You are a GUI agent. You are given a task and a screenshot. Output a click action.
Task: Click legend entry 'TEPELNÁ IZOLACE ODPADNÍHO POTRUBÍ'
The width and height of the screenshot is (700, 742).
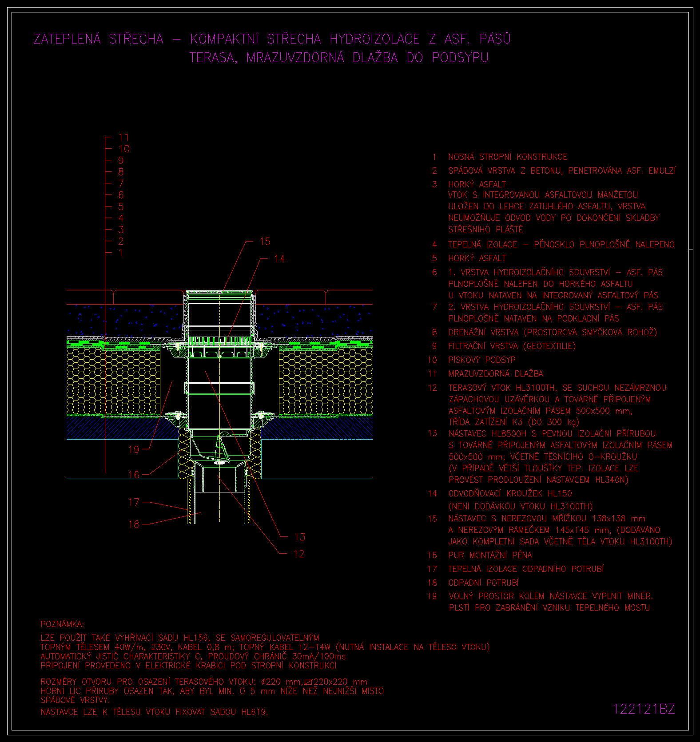coord(526,569)
